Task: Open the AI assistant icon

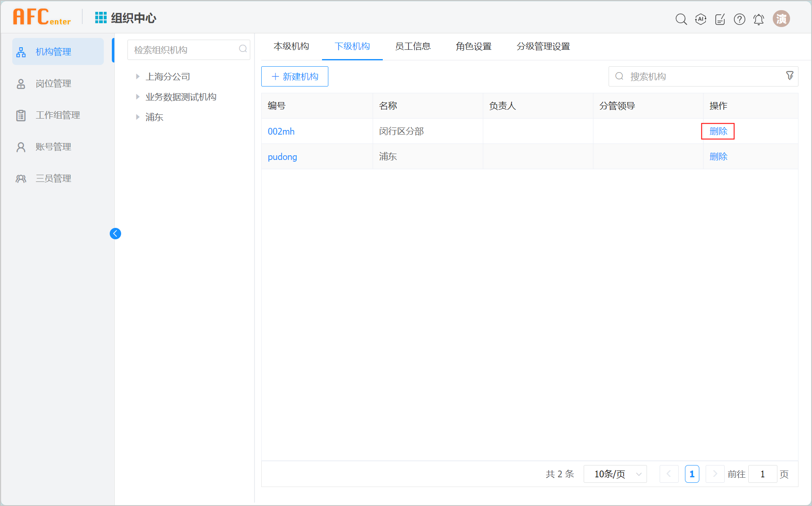Action: coord(701,19)
